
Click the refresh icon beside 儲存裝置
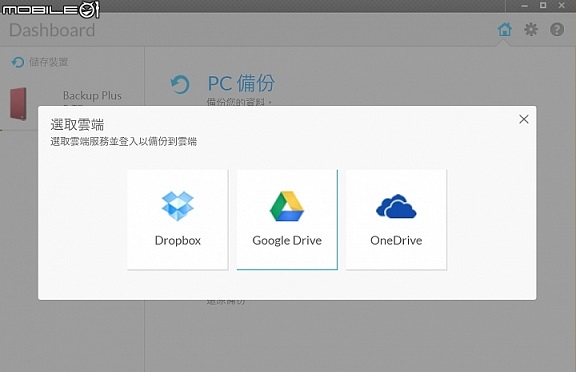[17, 62]
